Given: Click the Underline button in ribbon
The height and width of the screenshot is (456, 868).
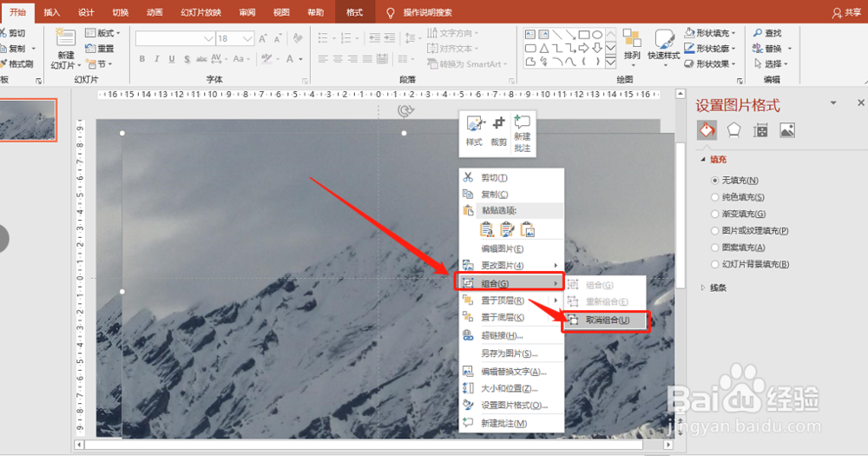Looking at the screenshot, I should 172,59.
